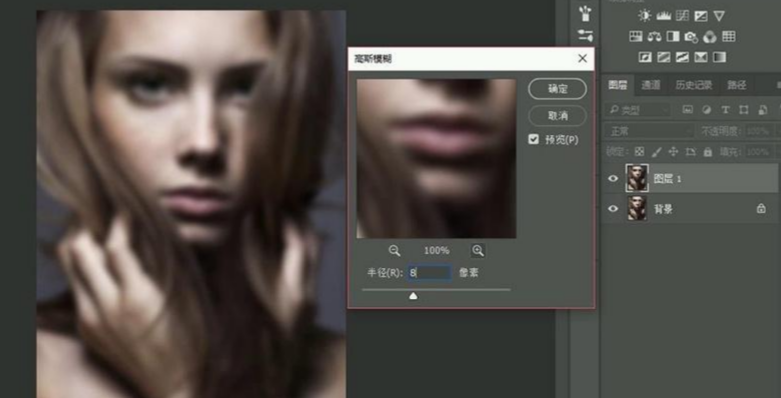Click the 图层 1 layer name
The width and height of the screenshot is (781, 398).
[667, 179]
